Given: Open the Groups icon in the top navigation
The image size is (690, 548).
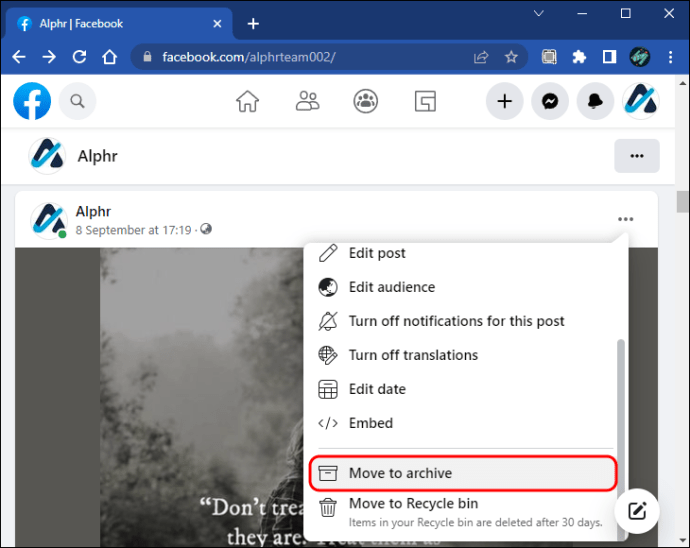Looking at the screenshot, I should 366,101.
